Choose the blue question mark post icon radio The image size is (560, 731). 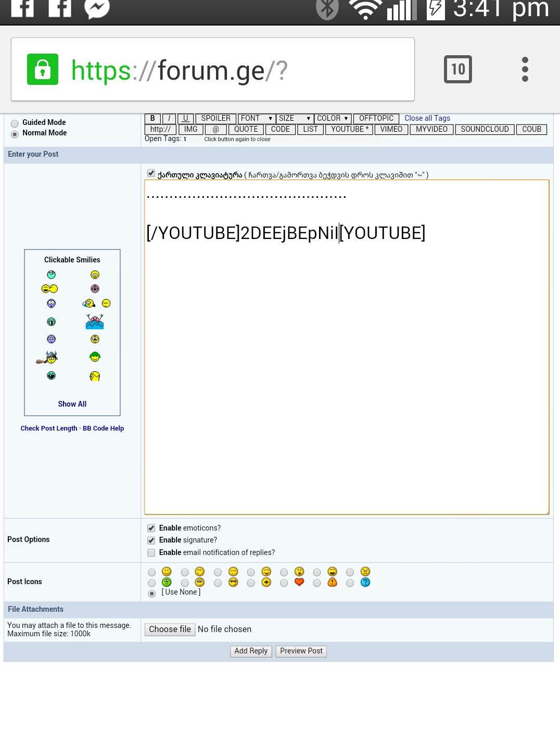click(350, 583)
